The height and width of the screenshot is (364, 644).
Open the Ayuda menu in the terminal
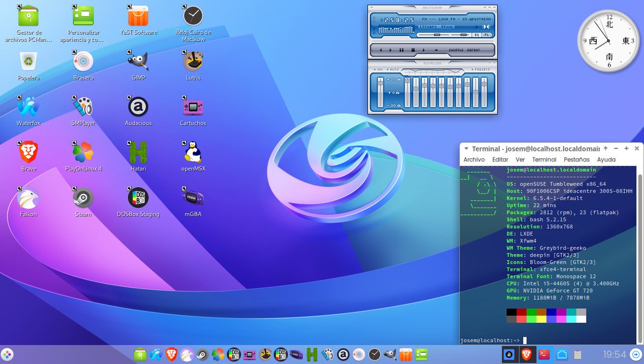click(606, 159)
